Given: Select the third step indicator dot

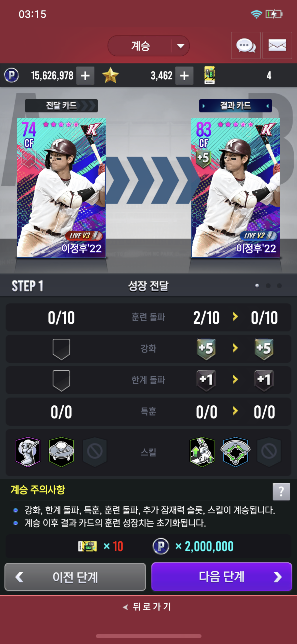Looking at the screenshot, I should coord(279,286).
